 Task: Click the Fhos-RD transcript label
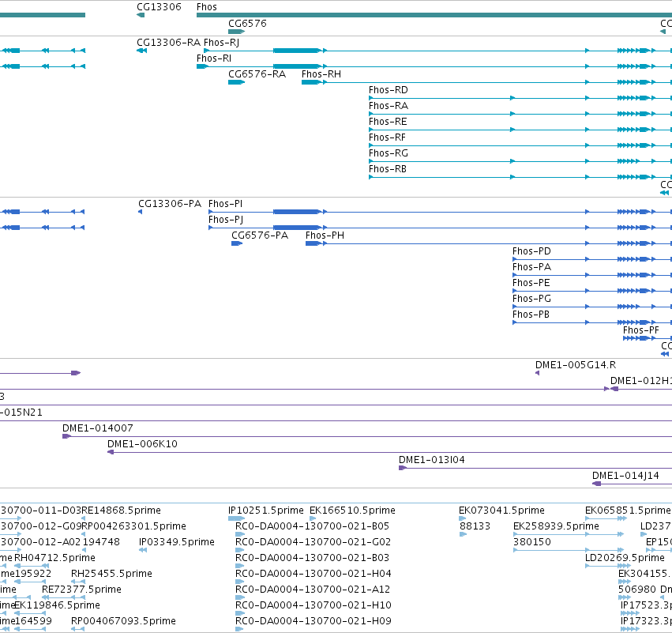click(389, 90)
